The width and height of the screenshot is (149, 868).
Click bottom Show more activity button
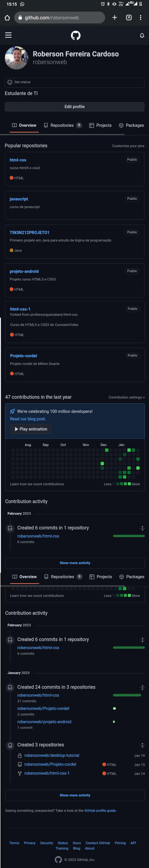75,795
